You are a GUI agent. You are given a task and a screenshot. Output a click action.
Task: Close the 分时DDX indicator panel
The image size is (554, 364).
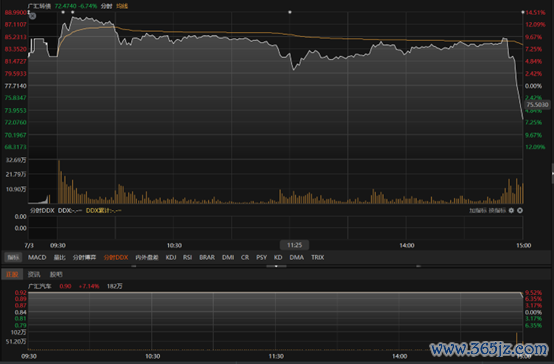(520, 211)
